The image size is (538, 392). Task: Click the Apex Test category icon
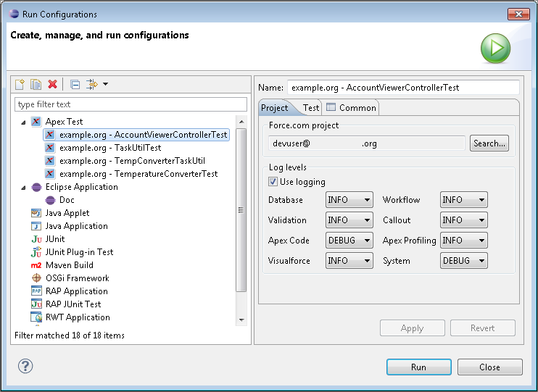click(36, 122)
